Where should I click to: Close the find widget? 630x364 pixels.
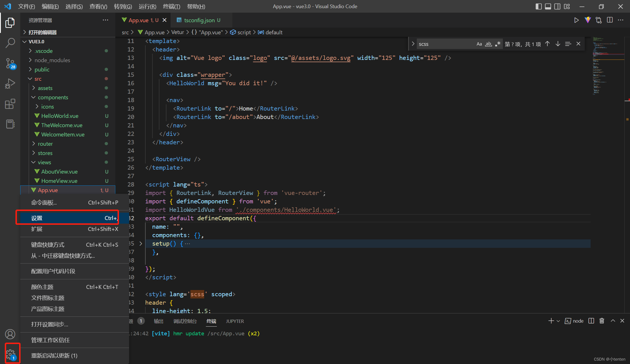[578, 44]
